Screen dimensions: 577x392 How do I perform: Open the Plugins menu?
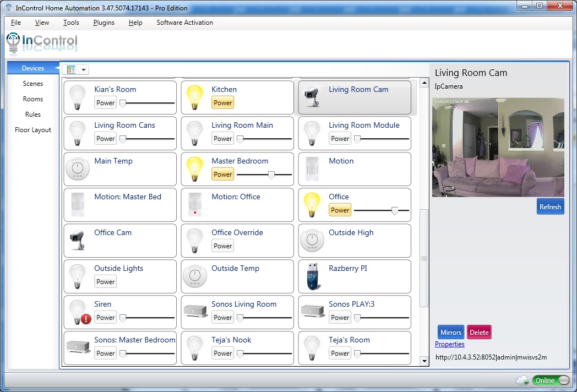coord(104,23)
